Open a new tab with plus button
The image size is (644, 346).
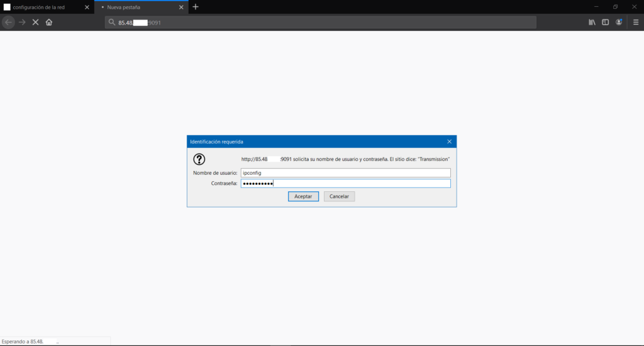[x=196, y=7]
